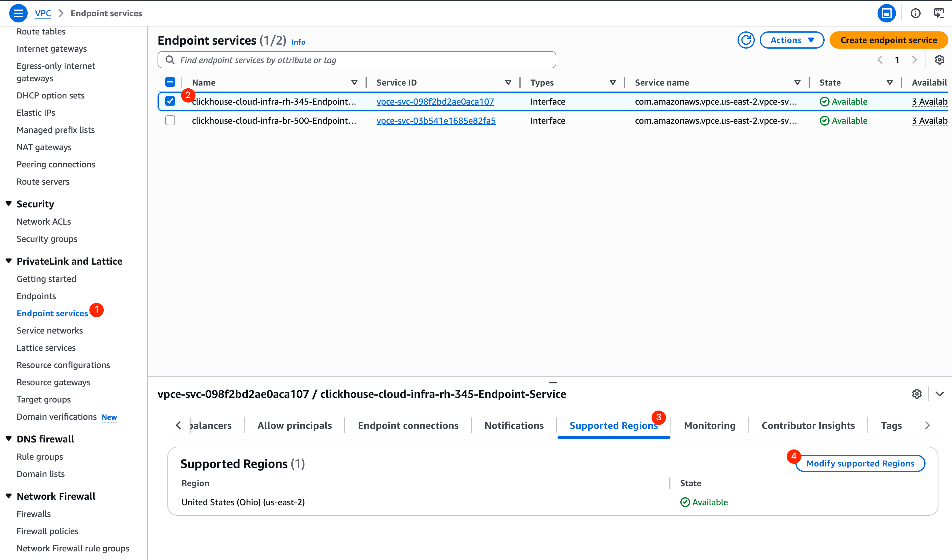Open Security groups in the sidebar
952x560 pixels.
(x=47, y=239)
